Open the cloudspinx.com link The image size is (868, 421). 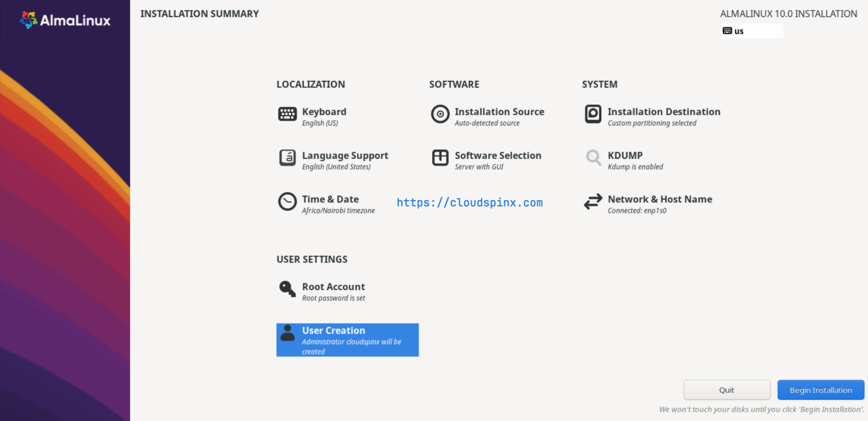pyautogui.click(x=470, y=202)
